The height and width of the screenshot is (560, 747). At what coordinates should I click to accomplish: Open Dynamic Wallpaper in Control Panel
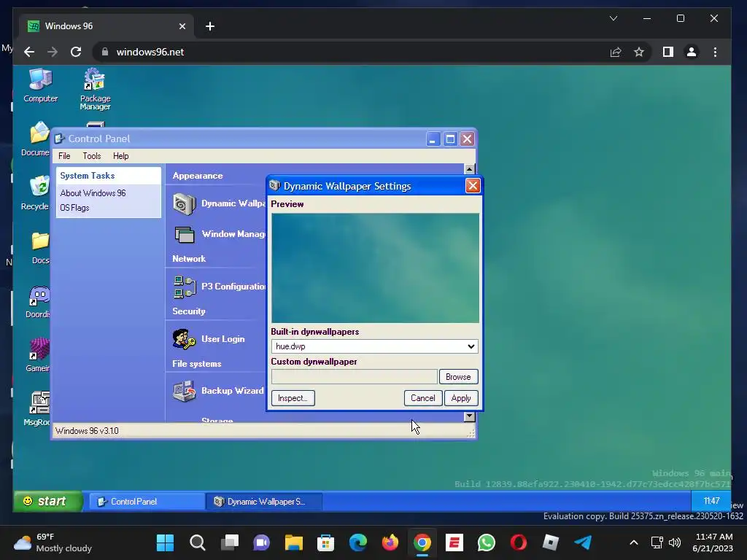tap(219, 204)
